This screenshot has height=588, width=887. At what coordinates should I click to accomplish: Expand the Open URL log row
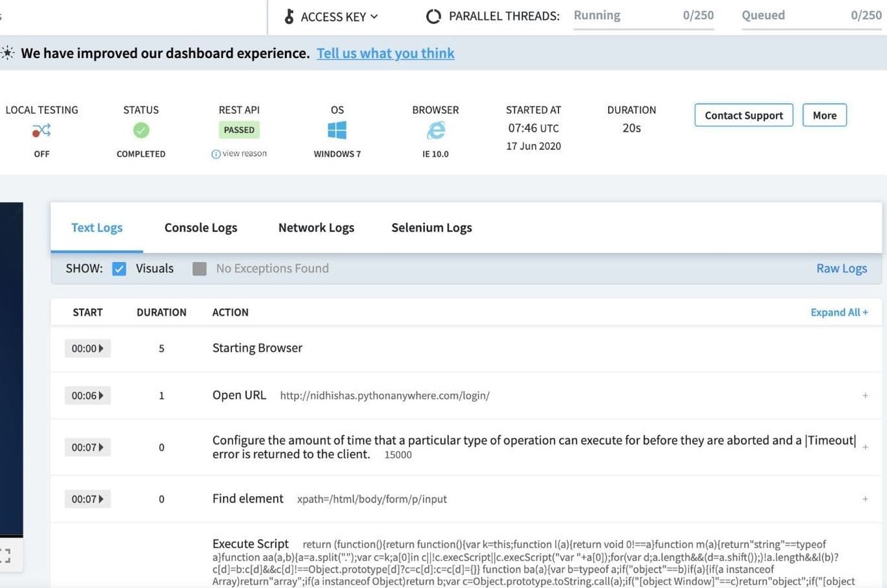[865, 396]
